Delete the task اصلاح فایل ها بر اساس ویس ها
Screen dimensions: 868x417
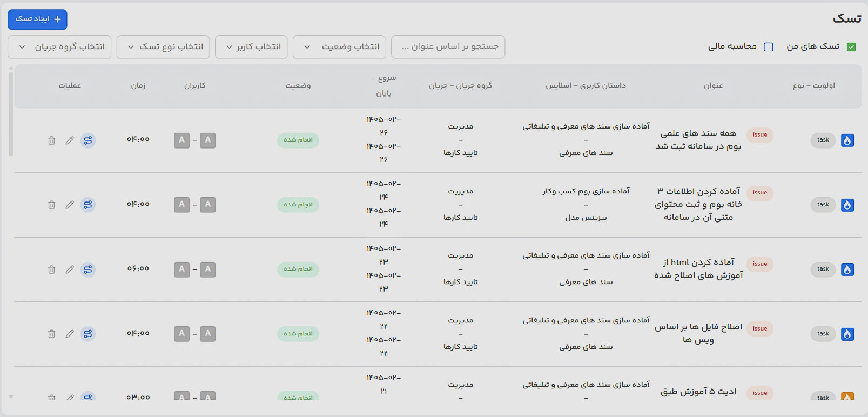51,334
